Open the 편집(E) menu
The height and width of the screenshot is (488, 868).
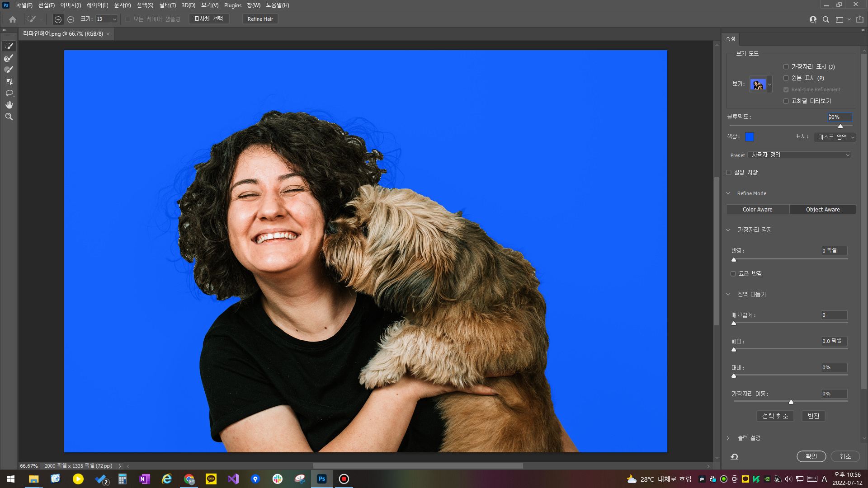(x=46, y=5)
